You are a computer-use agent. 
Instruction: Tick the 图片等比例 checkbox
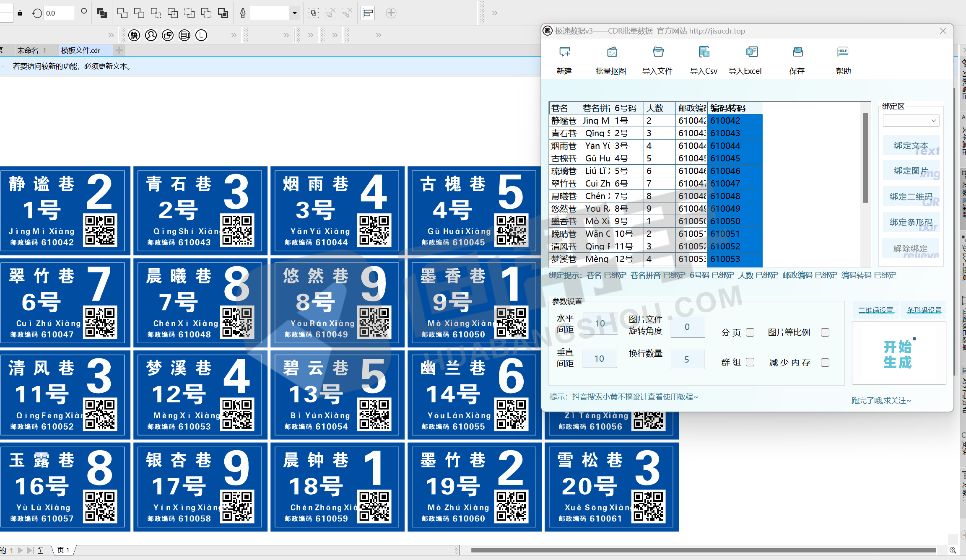pyautogui.click(x=825, y=332)
